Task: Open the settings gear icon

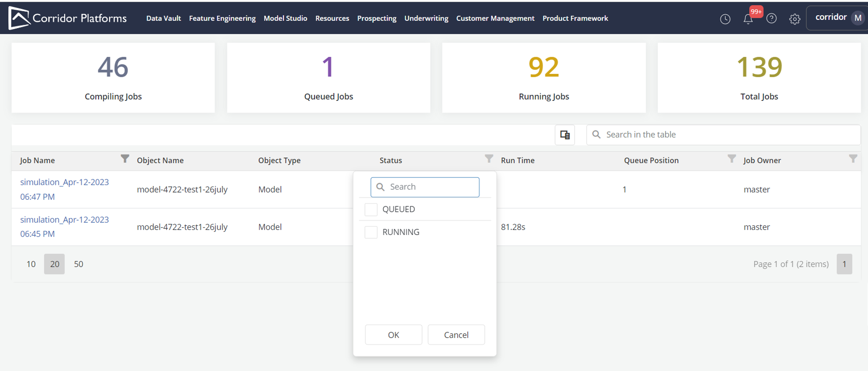Action: coord(794,19)
